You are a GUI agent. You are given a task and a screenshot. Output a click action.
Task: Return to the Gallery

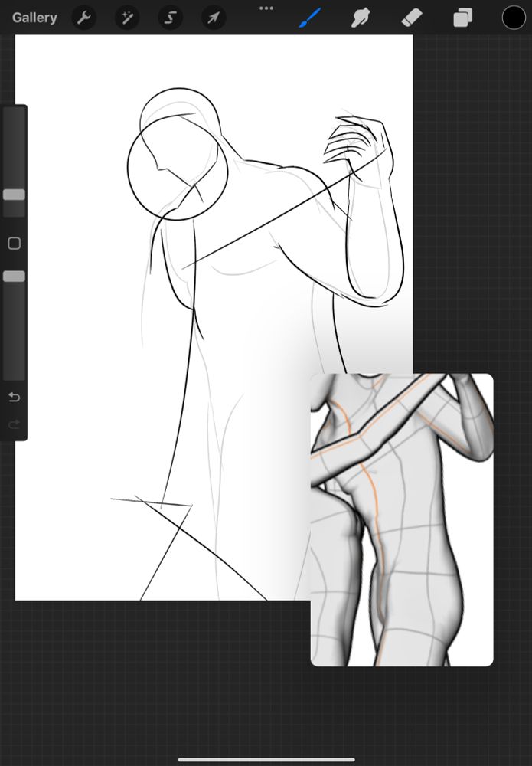[x=34, y=18]
